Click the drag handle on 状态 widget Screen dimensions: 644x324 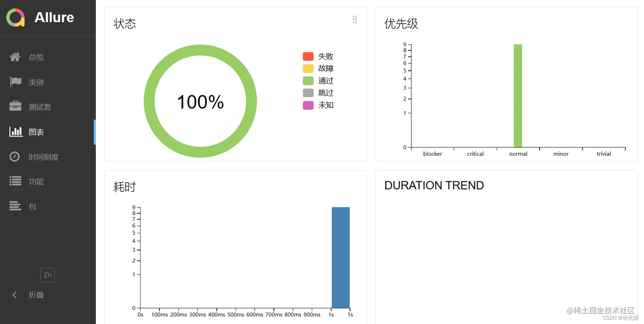[x=355, y=20]
